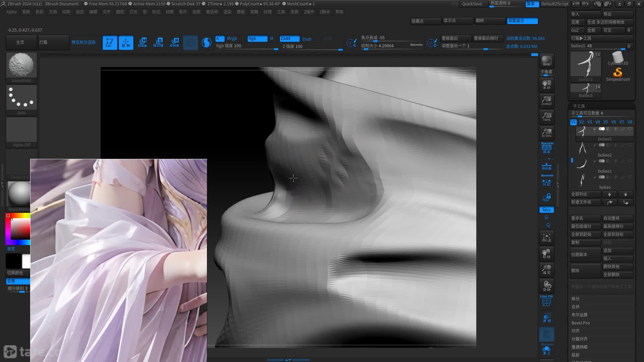Viewport: 644px width, 362px height.
Task: Select the buliao1 subtool
Action: (x=604, y=166)
